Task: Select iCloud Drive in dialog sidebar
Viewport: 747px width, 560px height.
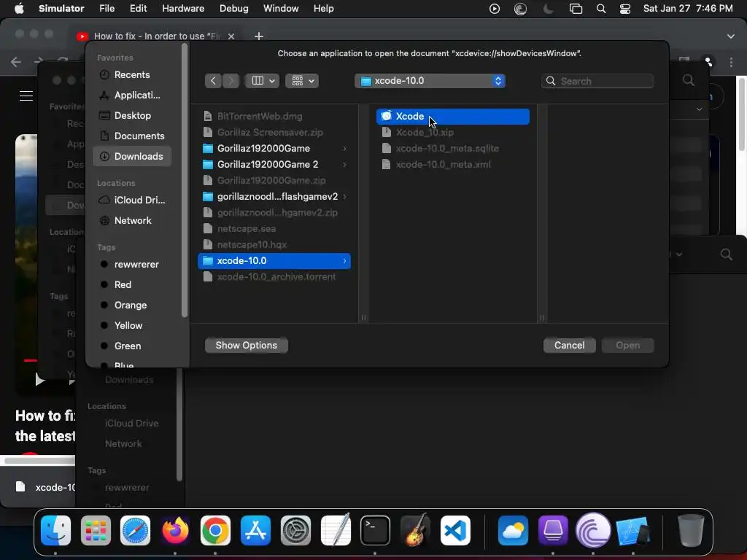Action: (132, 201)
